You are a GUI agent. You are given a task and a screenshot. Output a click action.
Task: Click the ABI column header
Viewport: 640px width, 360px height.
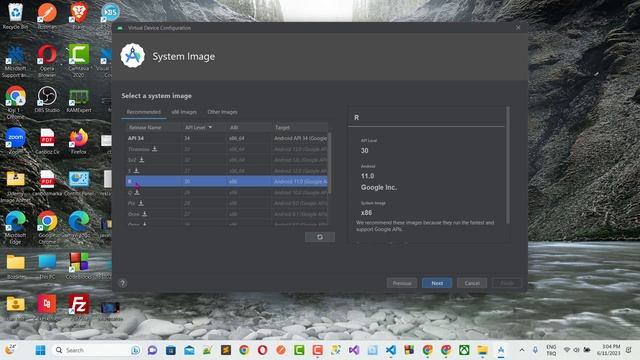click(249, 127)
